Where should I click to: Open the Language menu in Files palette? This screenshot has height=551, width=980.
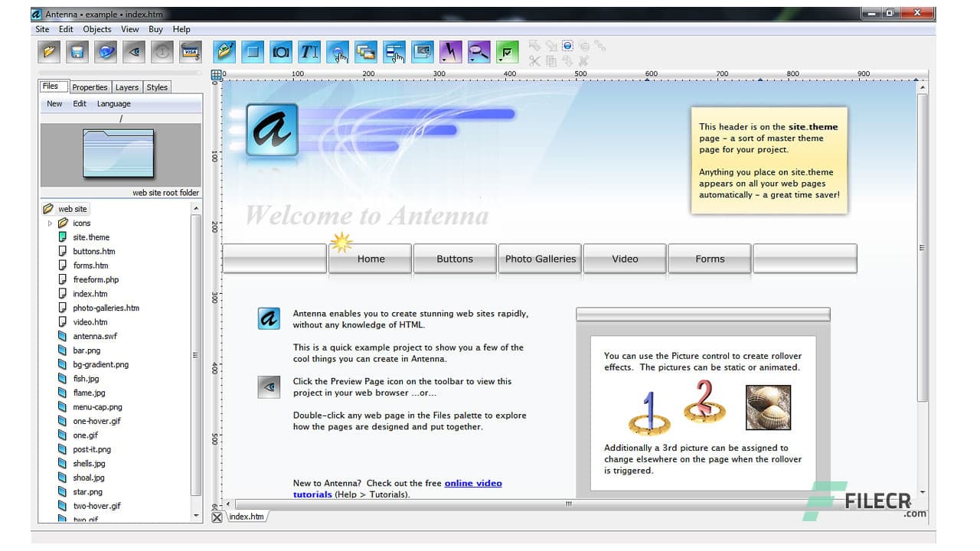click(x=113, y=103)
